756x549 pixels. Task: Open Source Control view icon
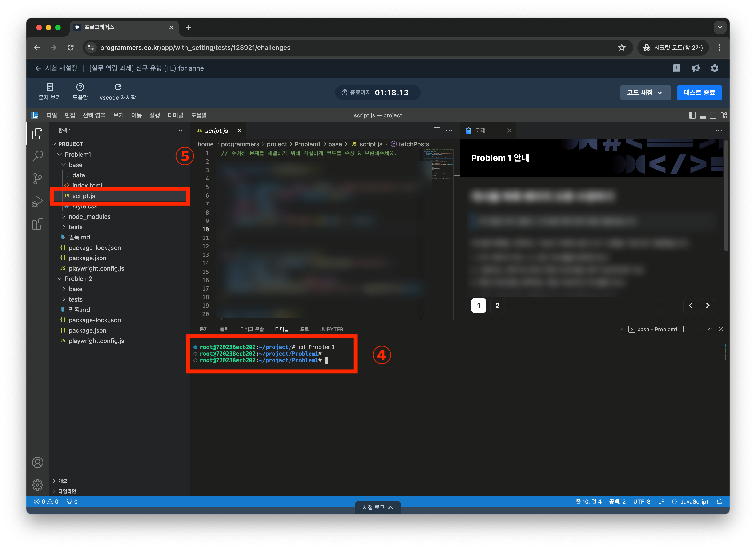pyautogui.click(x=37, y=179)
